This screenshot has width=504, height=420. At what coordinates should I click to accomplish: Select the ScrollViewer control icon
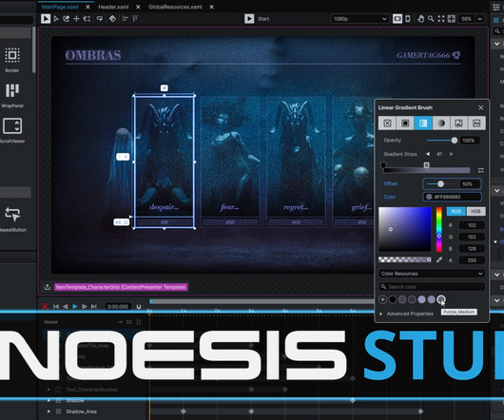(12, 125)
